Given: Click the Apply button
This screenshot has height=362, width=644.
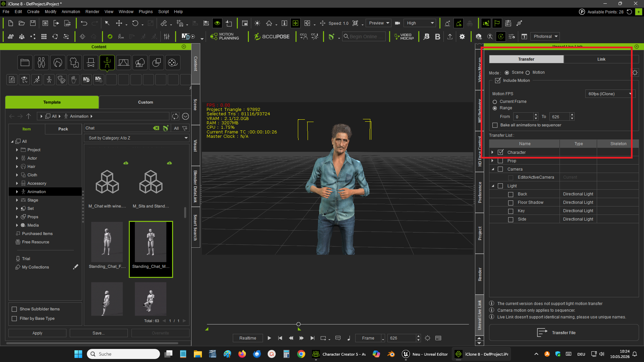Looking at the screenshot, I should point(37,333).
